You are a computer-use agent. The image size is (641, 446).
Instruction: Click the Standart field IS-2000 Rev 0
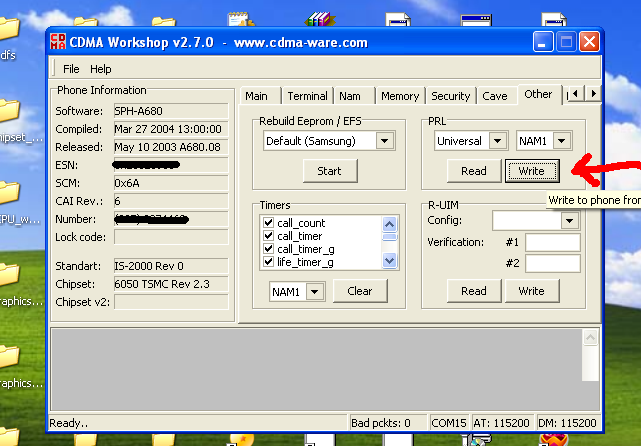171,266
